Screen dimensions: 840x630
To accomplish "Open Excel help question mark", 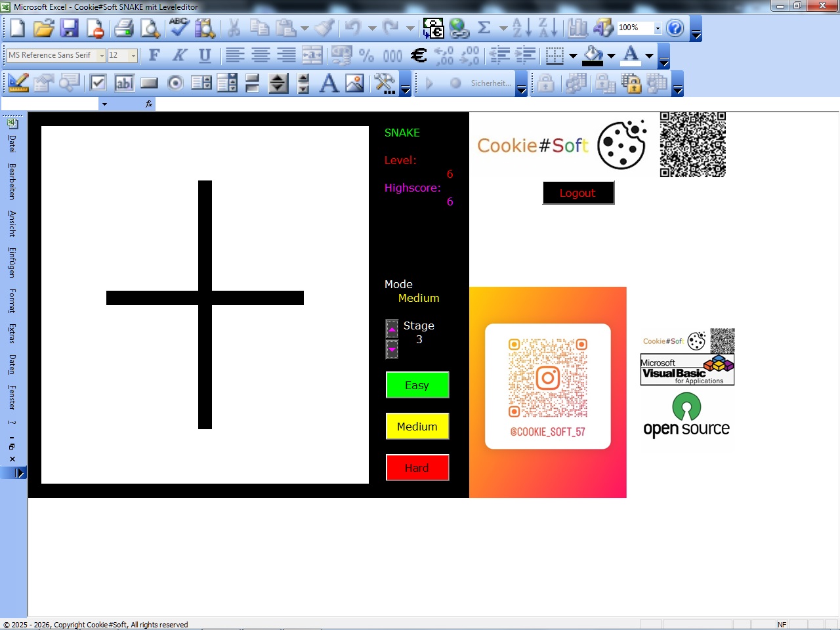I will coord(675,28).
